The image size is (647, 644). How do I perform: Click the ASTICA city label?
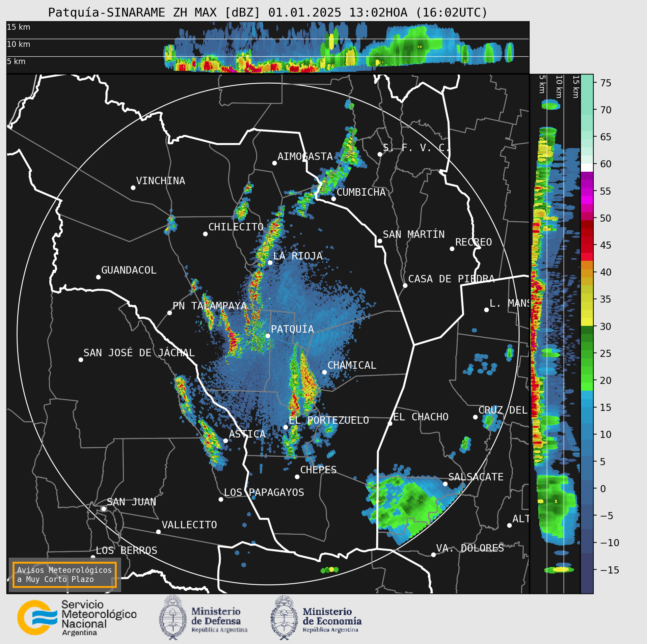[247, 434]
